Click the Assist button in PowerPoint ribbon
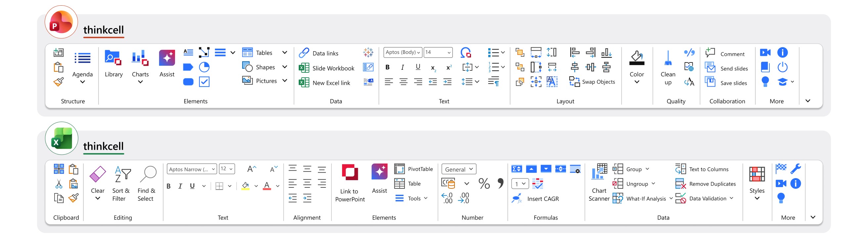The width and height of the screenshot is (868, 238). point(167,63)
